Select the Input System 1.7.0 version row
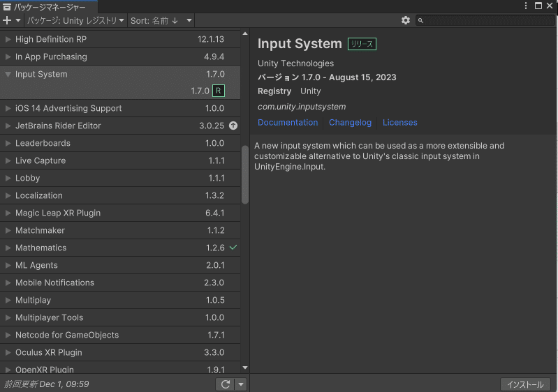This screenshot has width=558, height=392. coord(120,91)
